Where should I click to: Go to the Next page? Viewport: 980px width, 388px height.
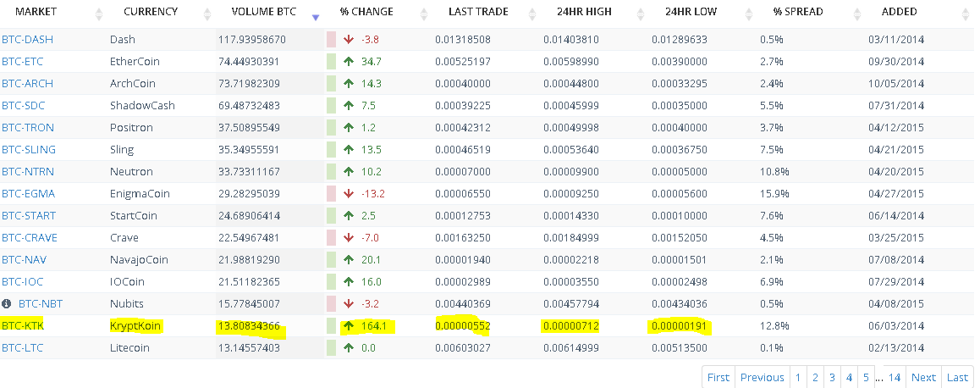[923, 377]
